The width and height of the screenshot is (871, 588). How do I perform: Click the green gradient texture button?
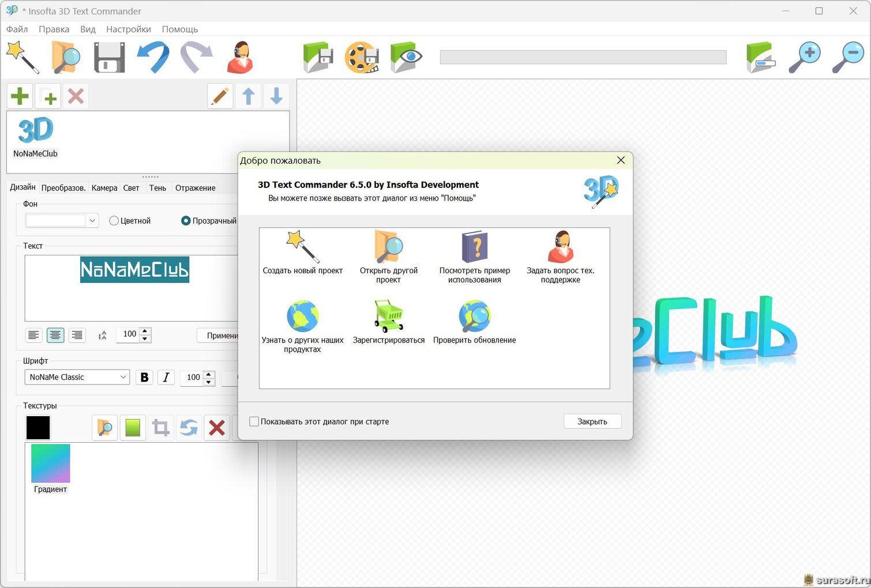[x=133, y=428]
